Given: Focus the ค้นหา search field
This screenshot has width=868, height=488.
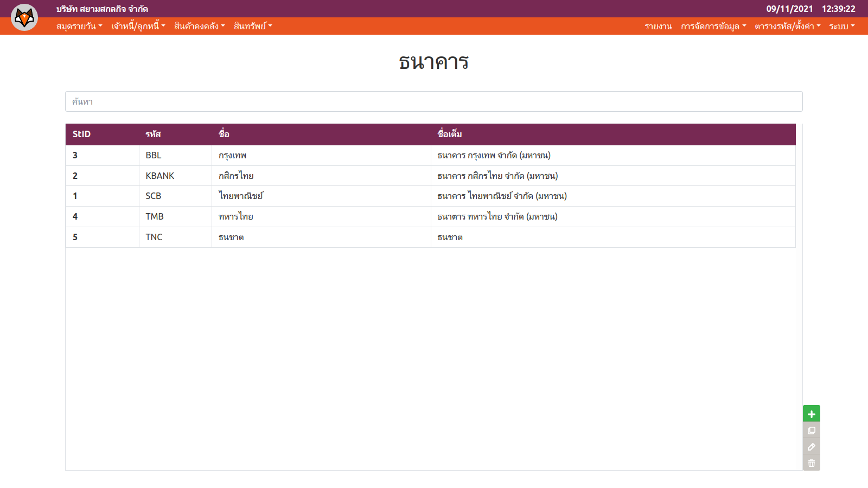Looking at the screenshot, I should (x=434, y=101).
